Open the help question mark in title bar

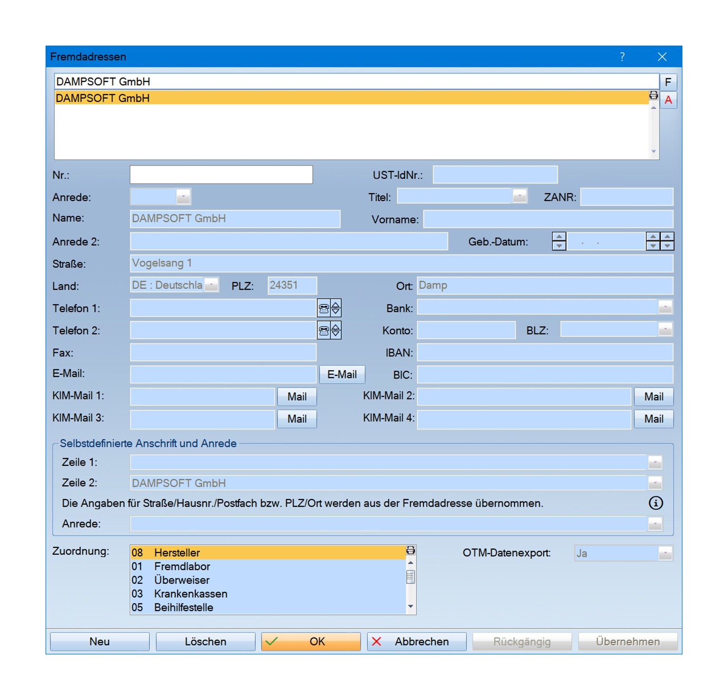coord(622,57)
